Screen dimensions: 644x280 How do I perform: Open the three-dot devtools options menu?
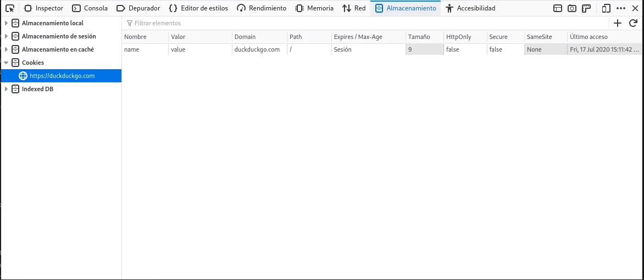(621, 8)
